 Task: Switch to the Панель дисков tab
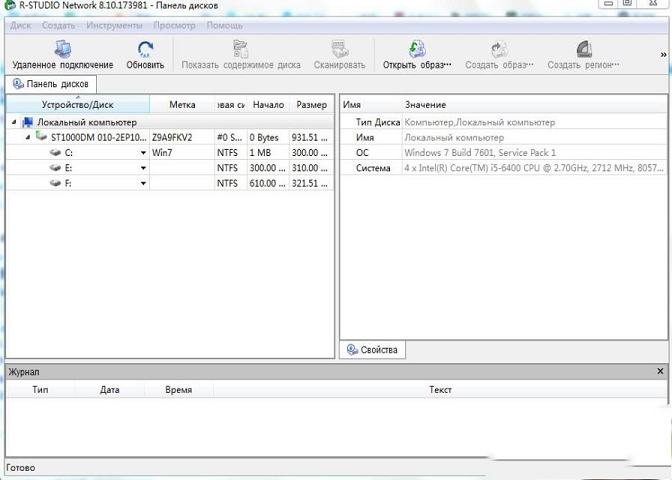click(51, 84)
